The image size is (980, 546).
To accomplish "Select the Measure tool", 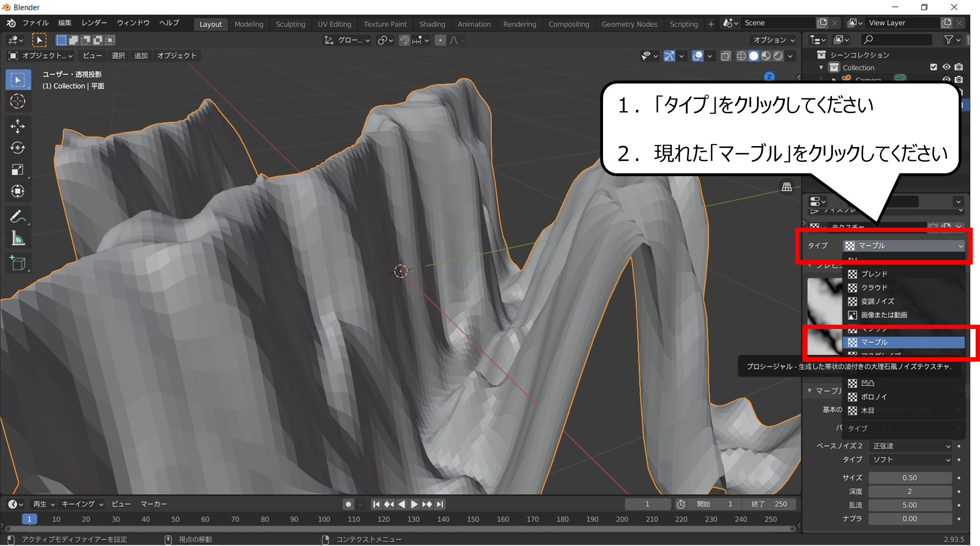I will click(18, 238).
